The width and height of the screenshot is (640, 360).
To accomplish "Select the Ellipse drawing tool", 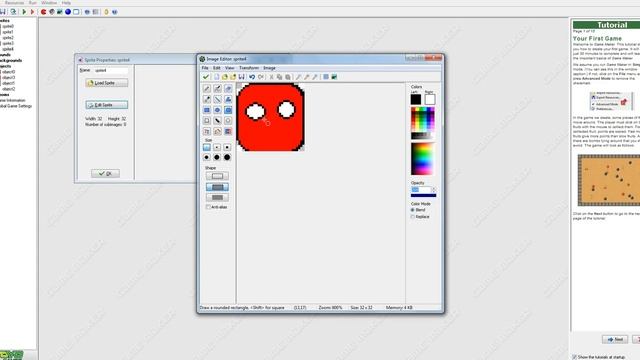I will point(218,110).
